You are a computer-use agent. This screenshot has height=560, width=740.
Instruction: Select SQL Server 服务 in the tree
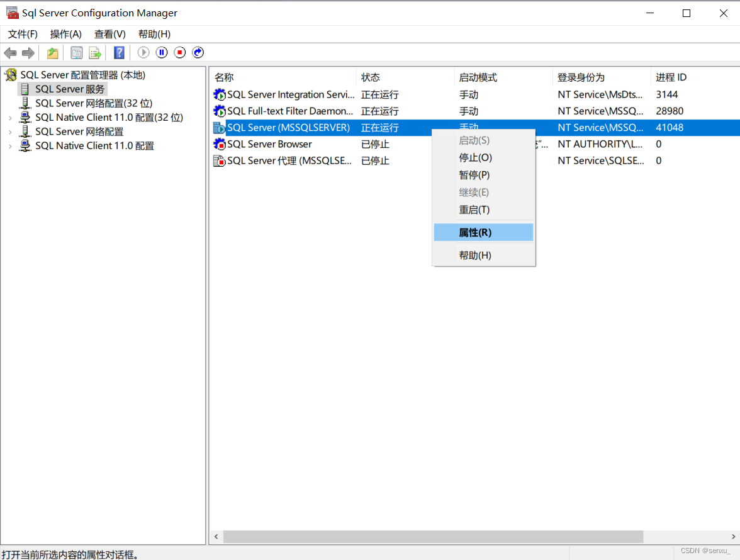point(70,89)
